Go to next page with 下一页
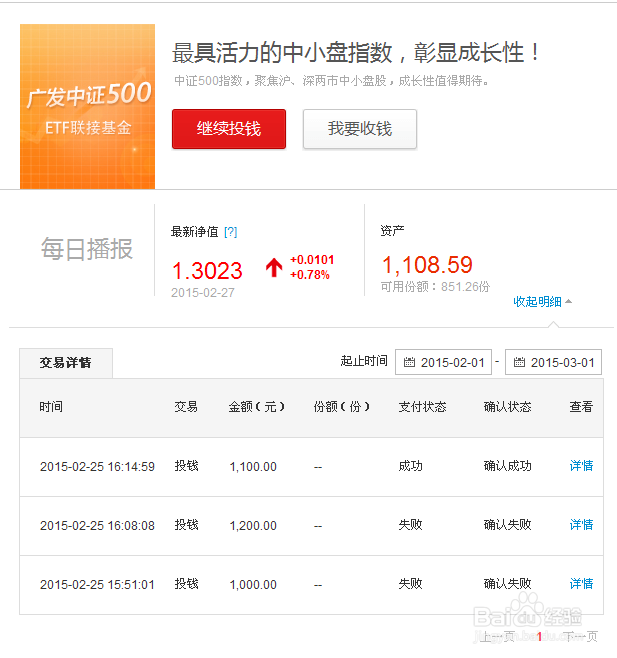The image size is (617, 658). point(580,637)
